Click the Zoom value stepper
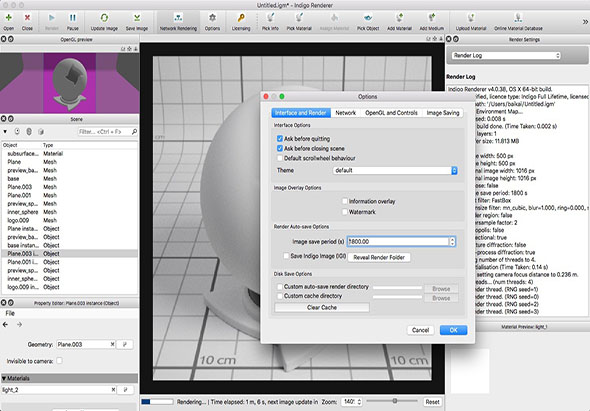The height and width of the screenshot is (411, 590). click(359, 402)
